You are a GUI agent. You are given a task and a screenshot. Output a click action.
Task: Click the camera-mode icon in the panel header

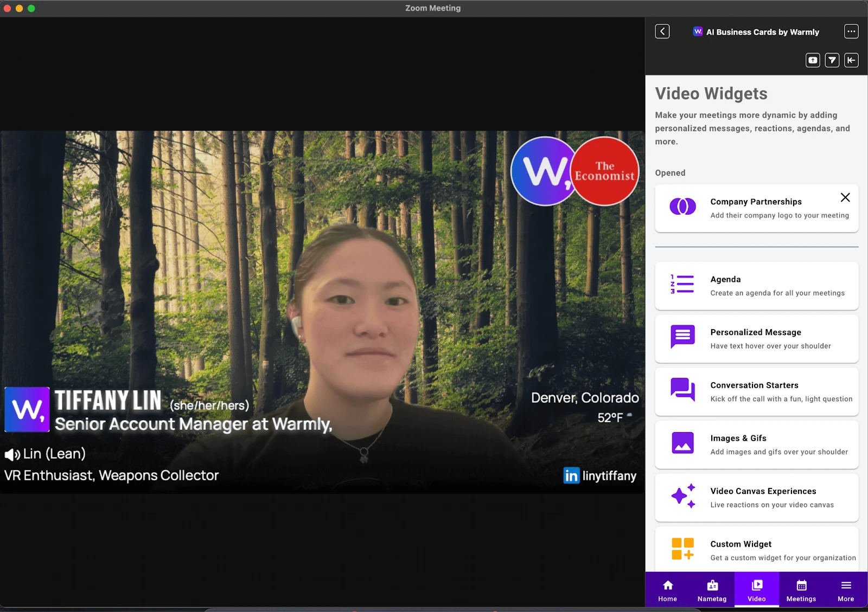pos(812,60)
